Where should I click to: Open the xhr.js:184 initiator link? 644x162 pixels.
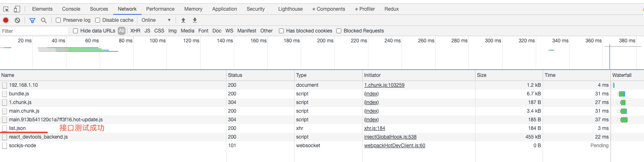click(375, 128)
